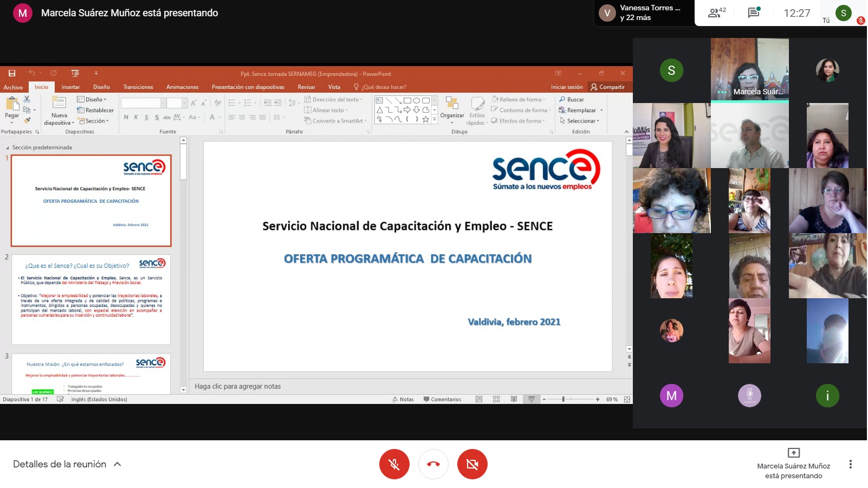
Task: Click the Pegar clipboard icon
Action: pos(12,104)
